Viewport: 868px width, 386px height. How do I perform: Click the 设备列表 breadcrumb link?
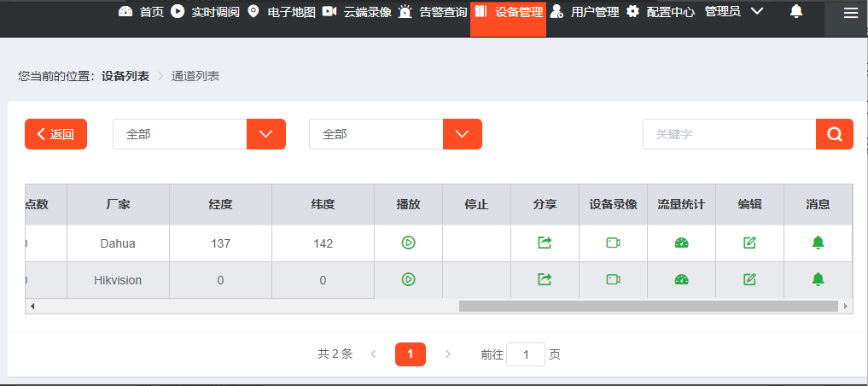pyautogui.click(x=125, y=76)
